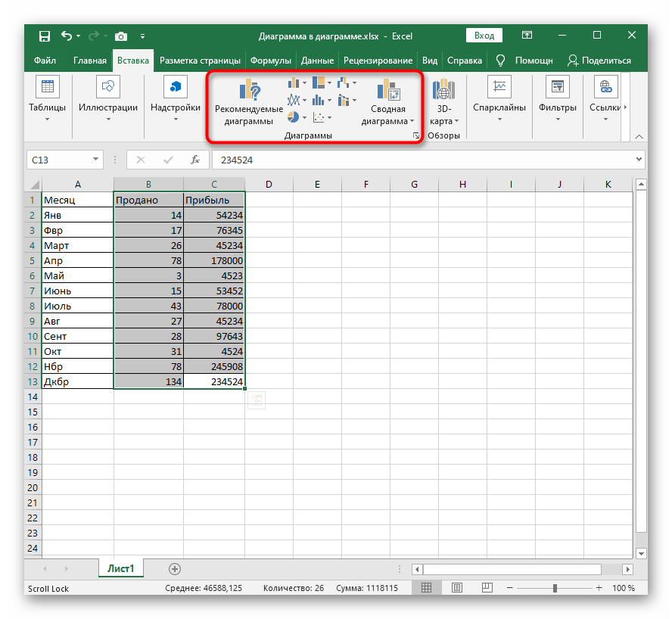The image size is (672, 619).
Task: Expand the Name Box dropdown arrow
Action: 96,160
